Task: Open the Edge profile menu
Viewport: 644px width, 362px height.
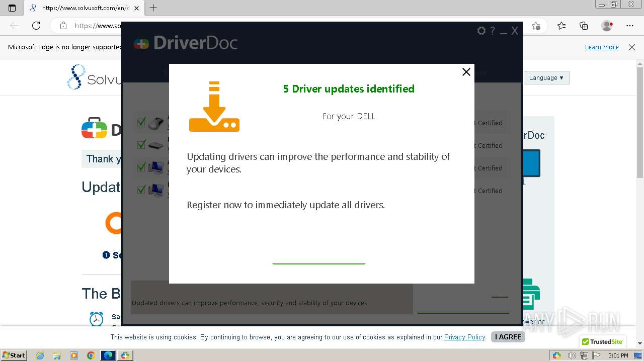Action: click(607, 26)
